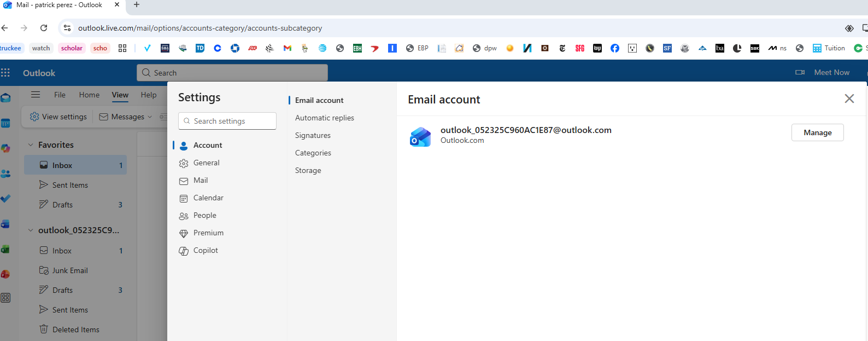The width and height of the screenshot is (868, 341).
Task: Collapse the Favorites folder group
Action: pos(31,145)
